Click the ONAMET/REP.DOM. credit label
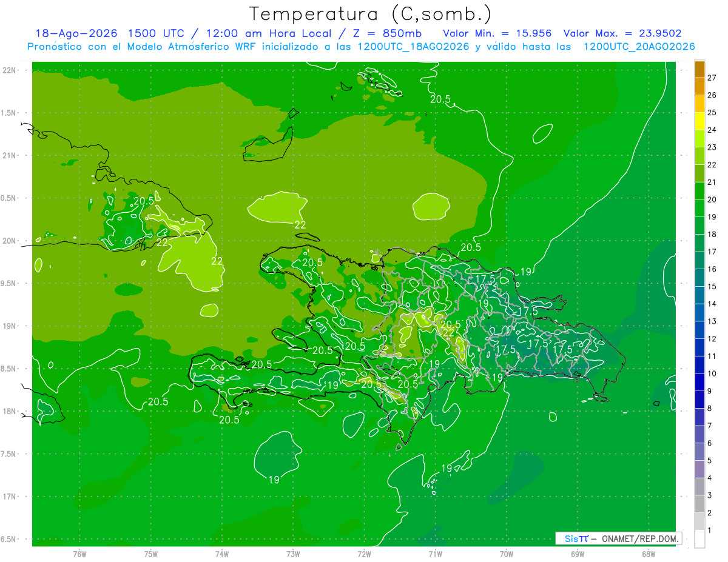 click(x=641, y=538)
